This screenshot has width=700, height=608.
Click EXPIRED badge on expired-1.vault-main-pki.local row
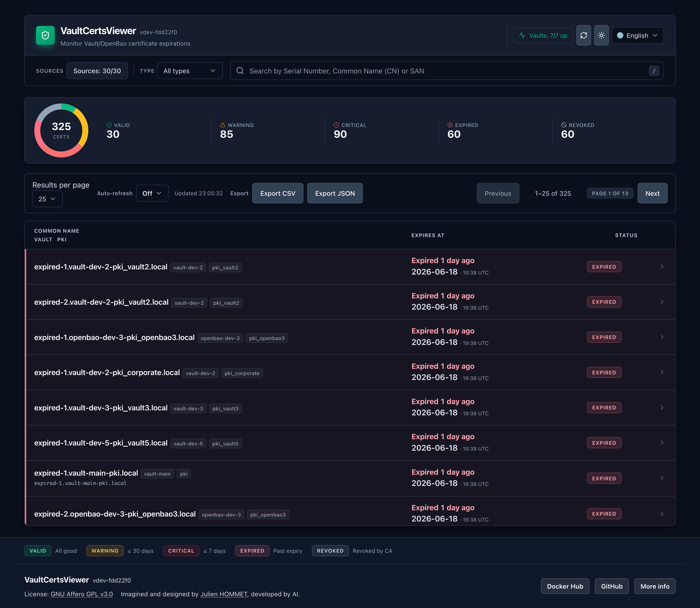604,478
